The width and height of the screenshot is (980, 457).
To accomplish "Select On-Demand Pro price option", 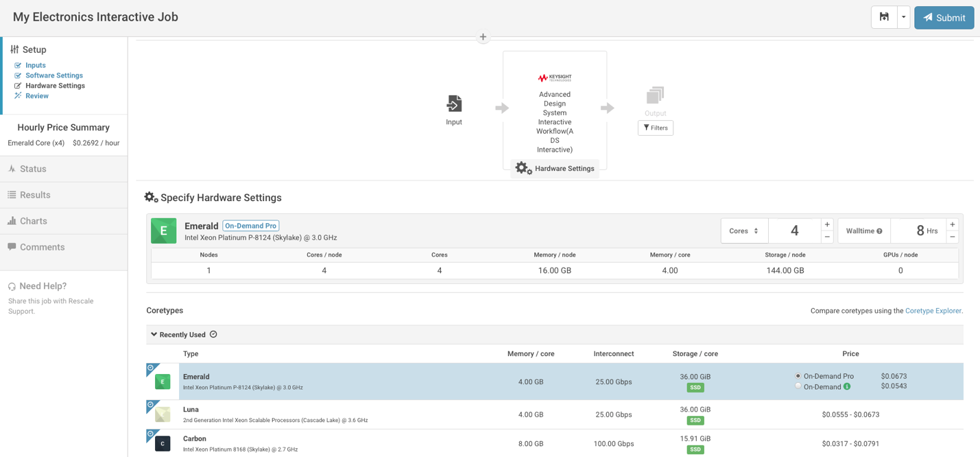I will [798, 376].
